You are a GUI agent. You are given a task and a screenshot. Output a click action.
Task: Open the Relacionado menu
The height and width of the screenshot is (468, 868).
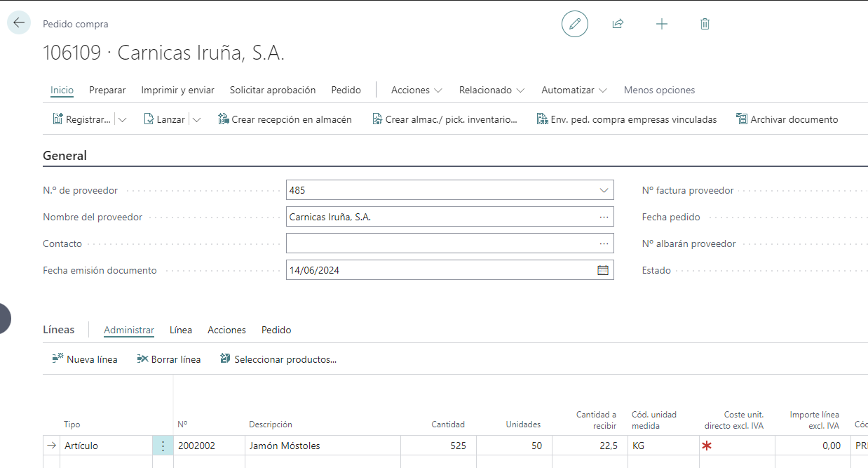coord(491,90)
